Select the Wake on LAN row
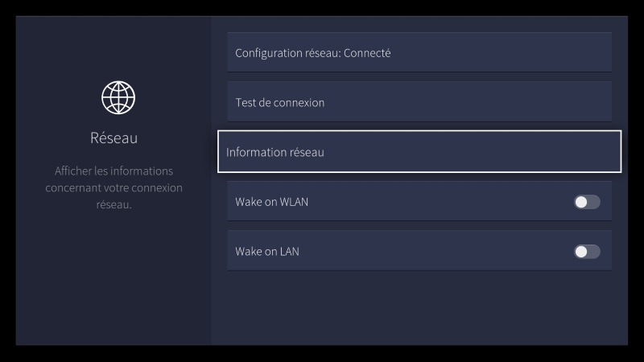 pyautogui.click(x=402, y=252)
